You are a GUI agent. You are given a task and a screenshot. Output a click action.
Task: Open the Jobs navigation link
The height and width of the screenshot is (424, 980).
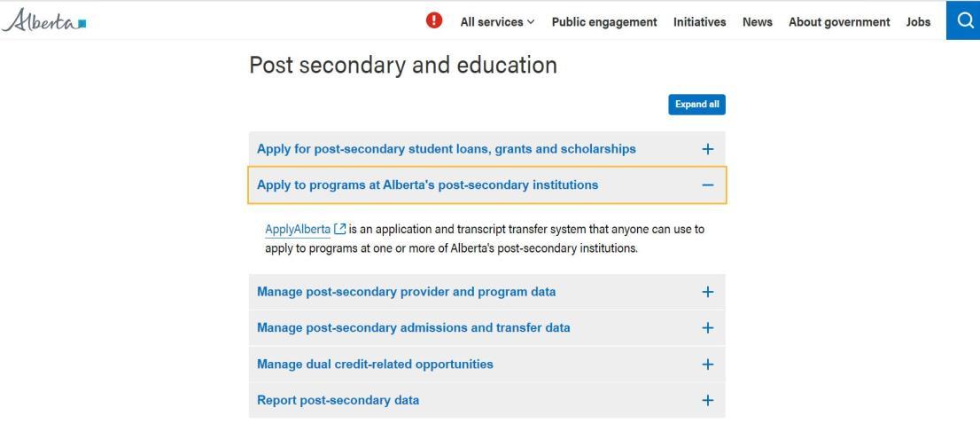(918, 22)
